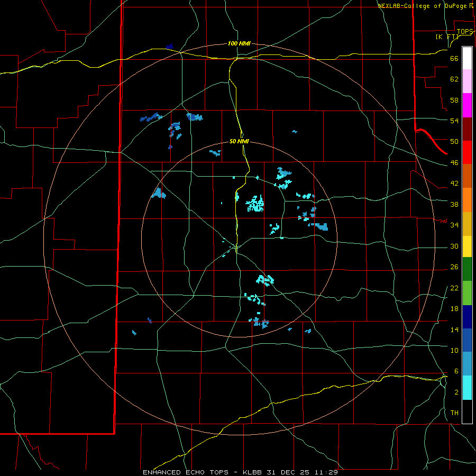Pick the bright orange legend swatch
Viewport: 476px width, 476px height.
(x=467, y=200)
